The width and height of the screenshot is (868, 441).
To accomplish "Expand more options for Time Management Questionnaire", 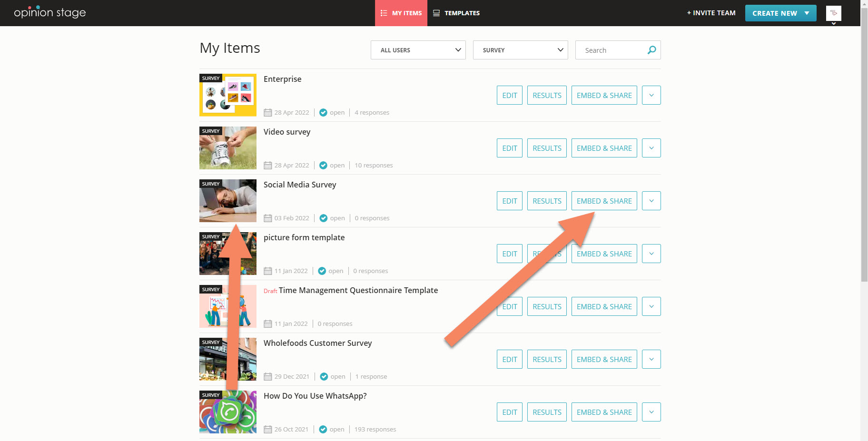I will [x=651, y=306].
